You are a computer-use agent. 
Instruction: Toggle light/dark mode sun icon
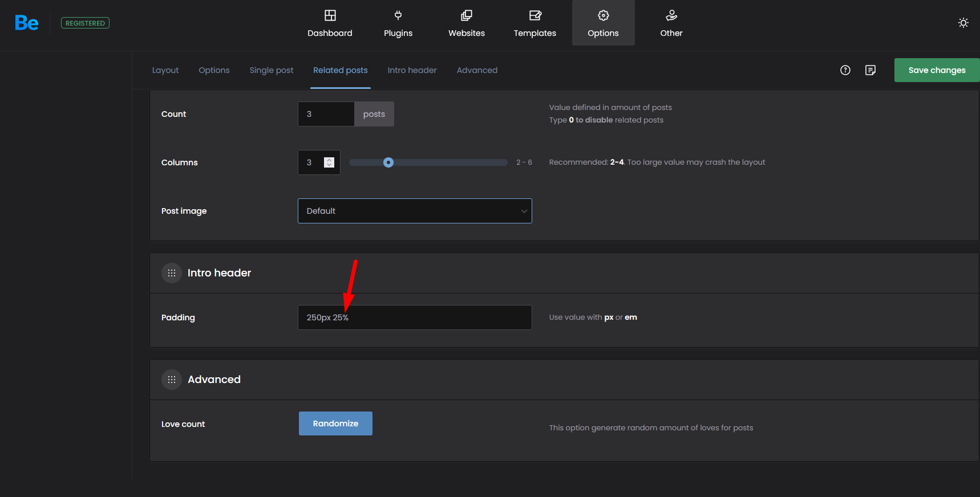point(963,23)
